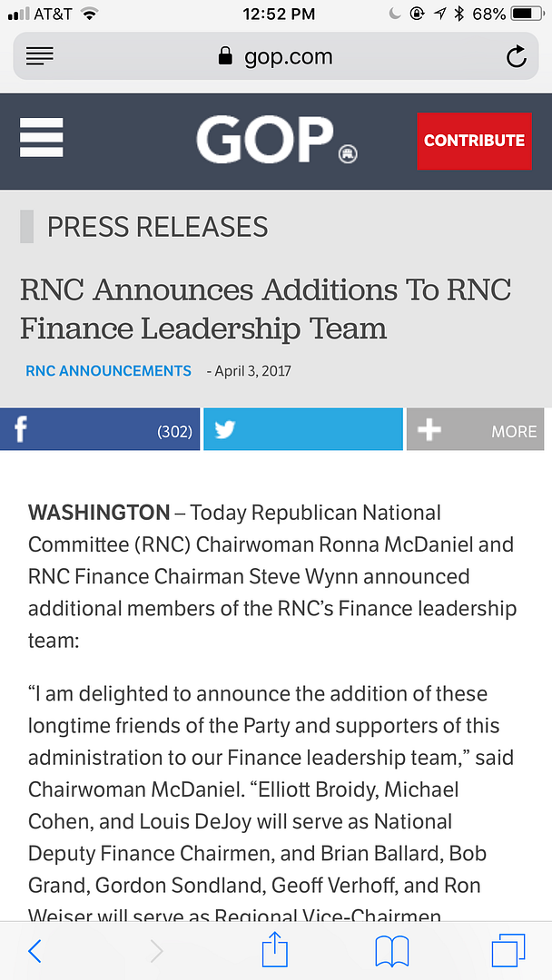Open Safari reader view icon
Viewport: 552px width, 980px height.
pyautogui.click(x=40, y=56)
